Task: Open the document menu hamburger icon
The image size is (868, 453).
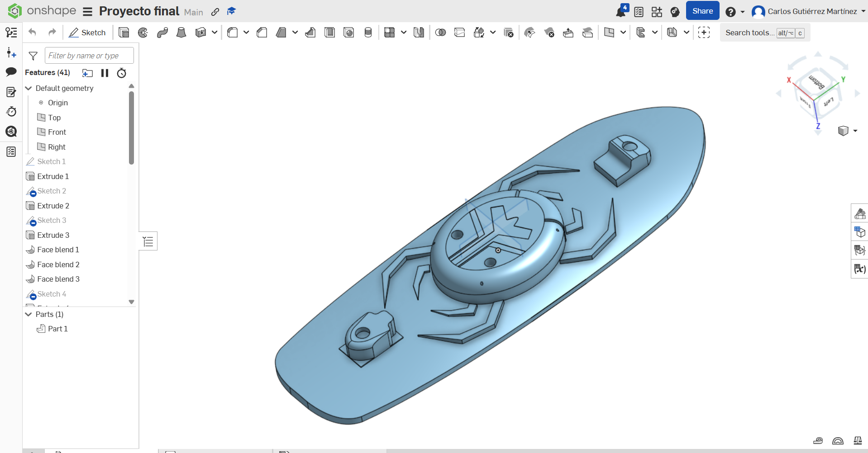Action: 87,12
